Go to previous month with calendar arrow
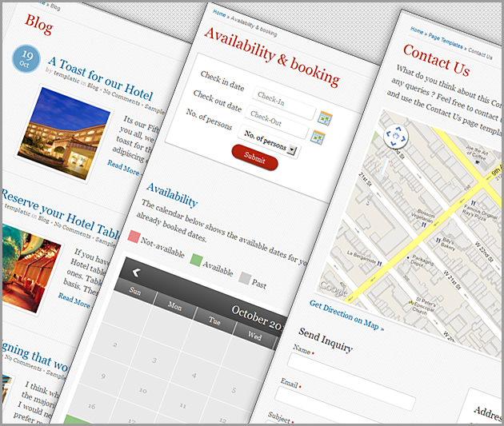This screenshot has height=426, width=504. 136,273
